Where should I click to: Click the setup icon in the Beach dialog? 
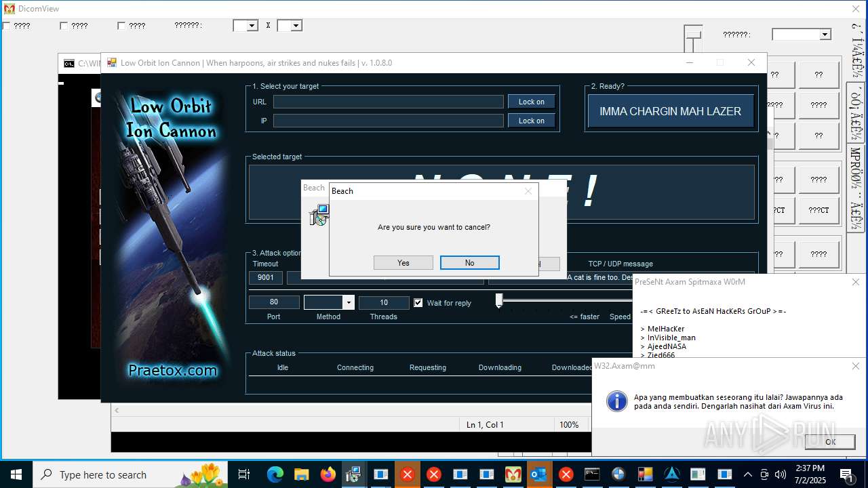319,216
